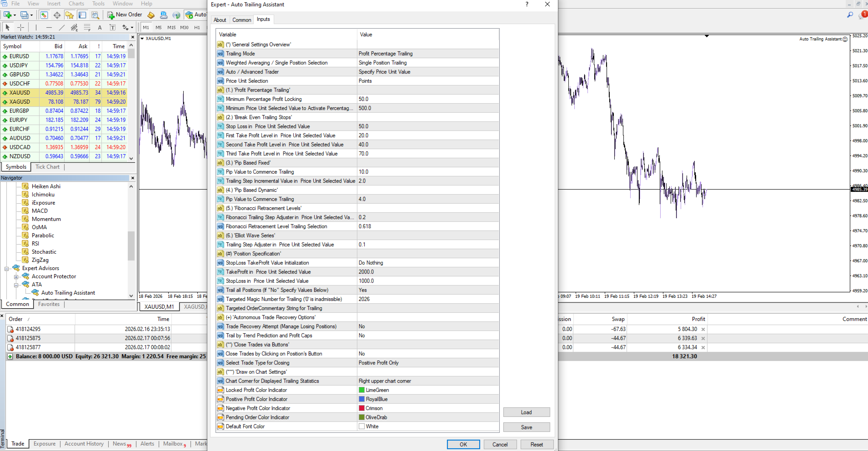
Task: Select the cursor arrow tool
Action: [x=8, y=28]
